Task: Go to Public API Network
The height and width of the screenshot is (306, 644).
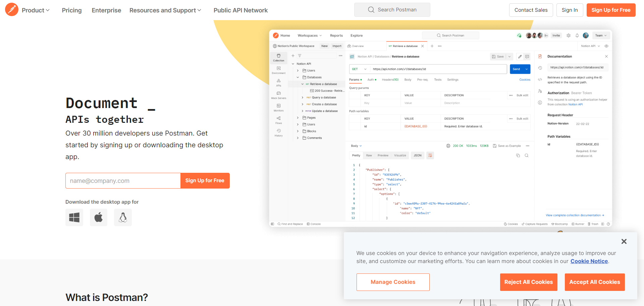Action: [240, 10]
